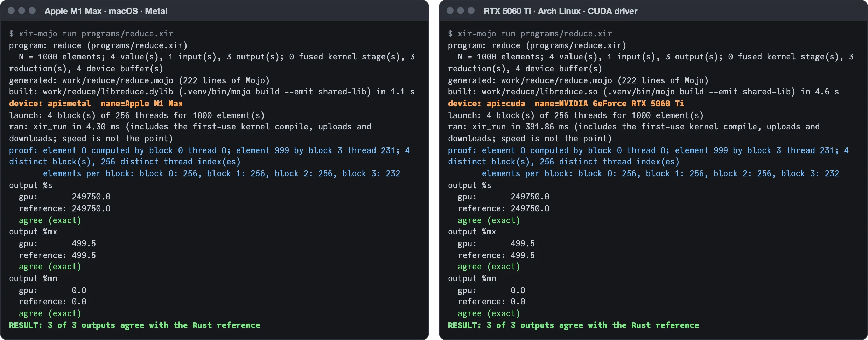Click 'output %mn' heading in the Metal window
868x340 pixels.
click(33, 278)
